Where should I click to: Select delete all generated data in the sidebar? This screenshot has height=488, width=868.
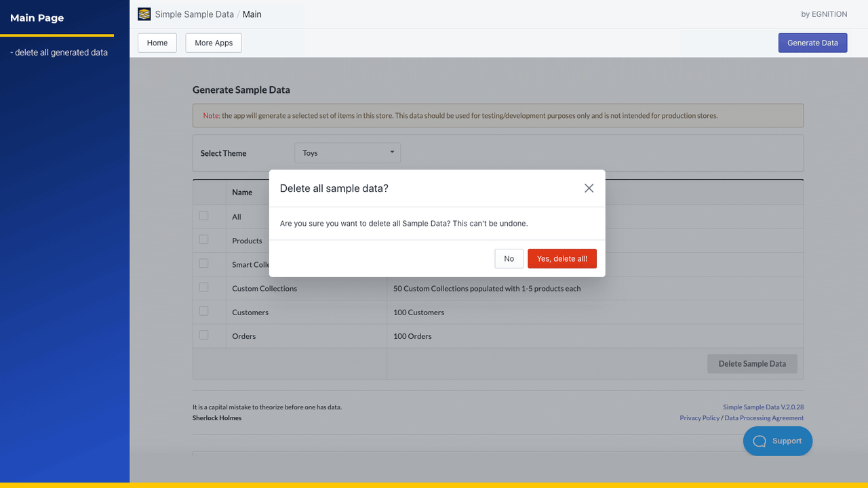[58, 52]
